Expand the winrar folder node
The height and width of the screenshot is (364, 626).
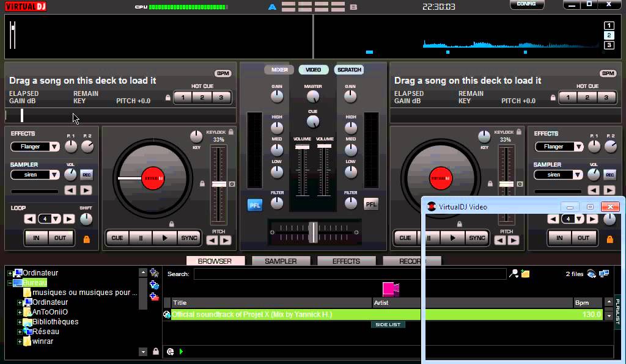[x=20, y=341]
